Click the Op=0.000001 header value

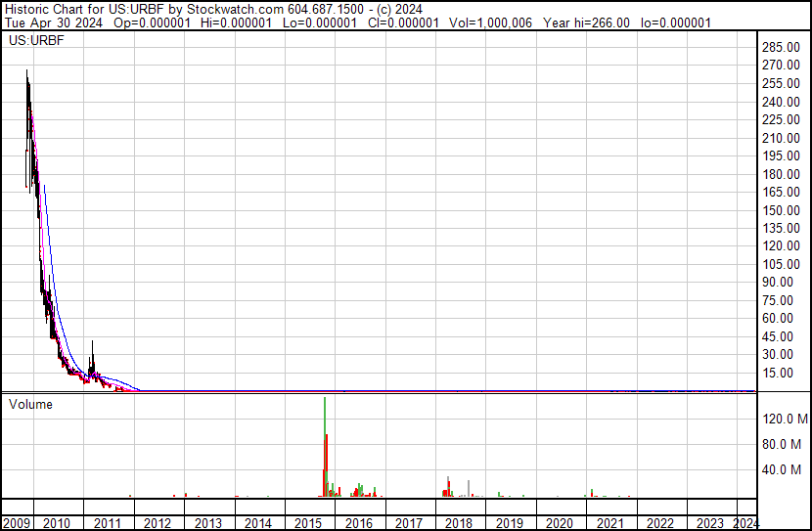pos(152,22)
